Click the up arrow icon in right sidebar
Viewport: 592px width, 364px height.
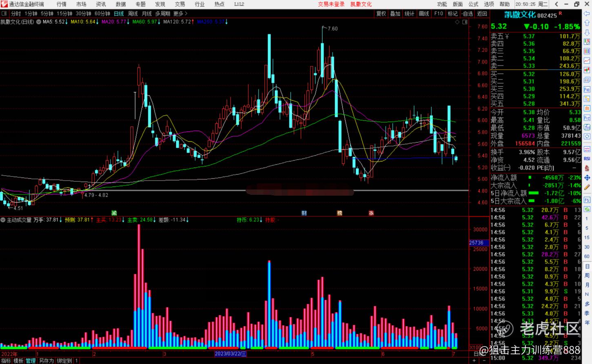tap(587, 23)
